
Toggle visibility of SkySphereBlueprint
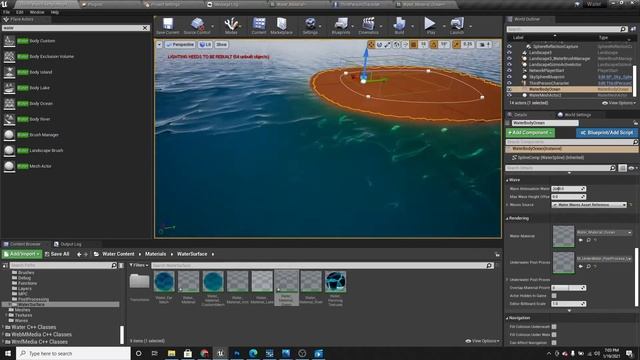(509, 77)
